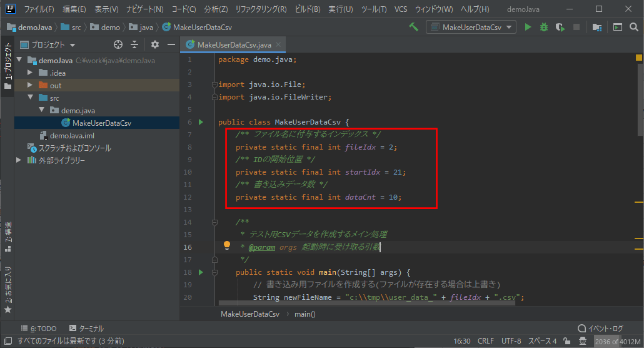Run MakeUserDataCsv with the green play button

528,27
